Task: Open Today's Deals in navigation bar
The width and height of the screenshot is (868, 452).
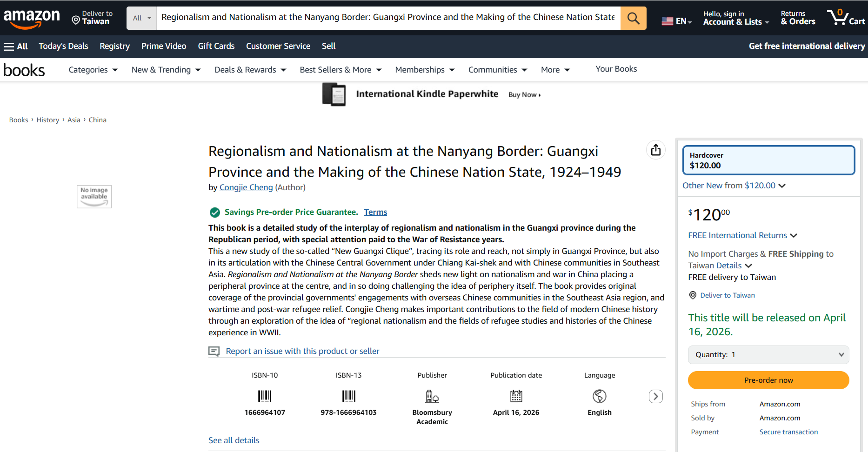Action: point(63,46)
